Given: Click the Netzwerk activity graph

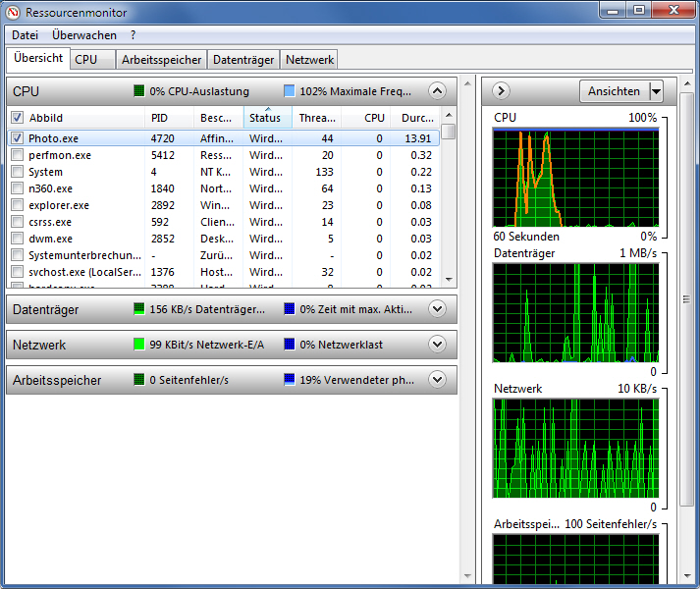Looking at the screenshot, I should [x=576, y=449].
